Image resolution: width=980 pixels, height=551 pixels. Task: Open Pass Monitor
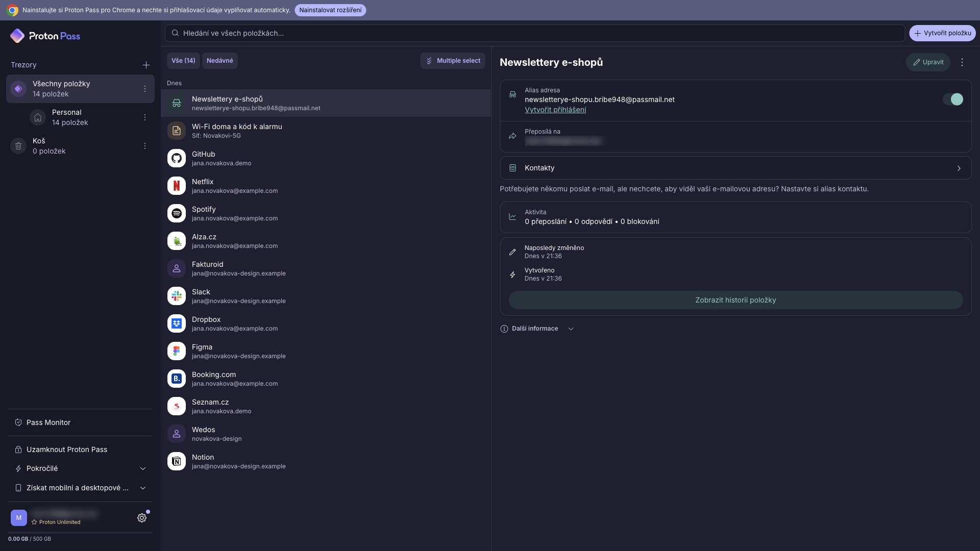pos(80,422)
